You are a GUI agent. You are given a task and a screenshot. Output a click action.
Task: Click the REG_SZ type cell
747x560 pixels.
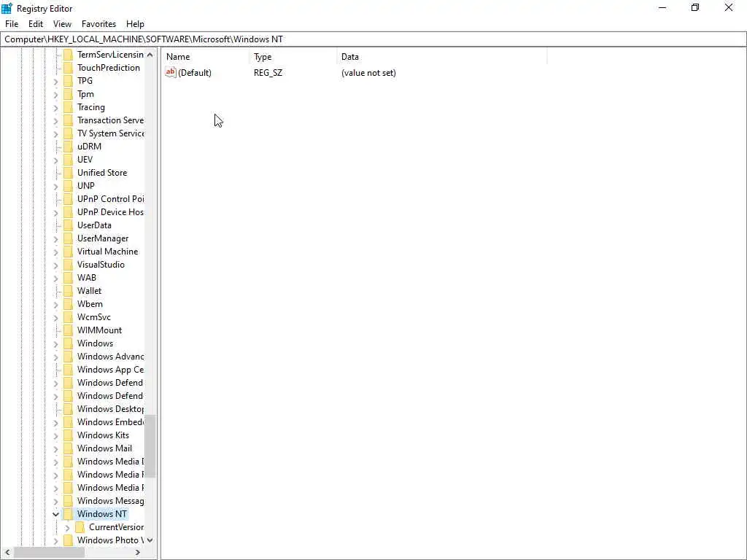coord(268,73)
